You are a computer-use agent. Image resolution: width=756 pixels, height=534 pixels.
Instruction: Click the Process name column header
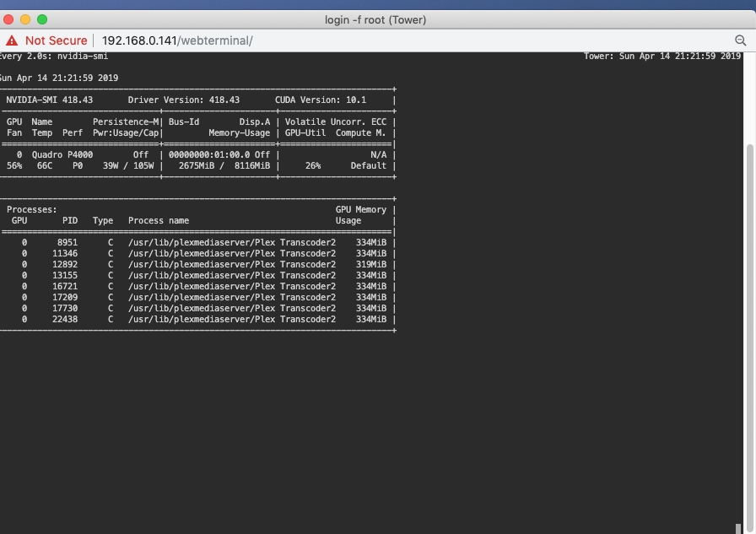coord(159,221)
